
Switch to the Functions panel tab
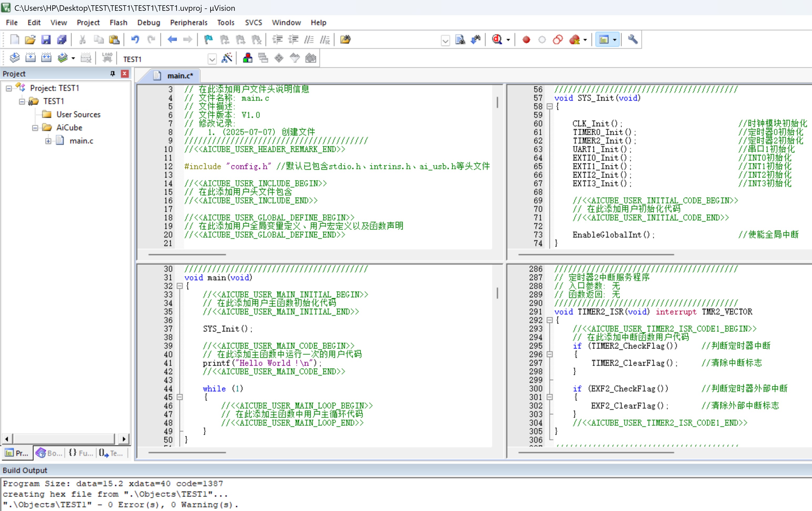[81, 453]
